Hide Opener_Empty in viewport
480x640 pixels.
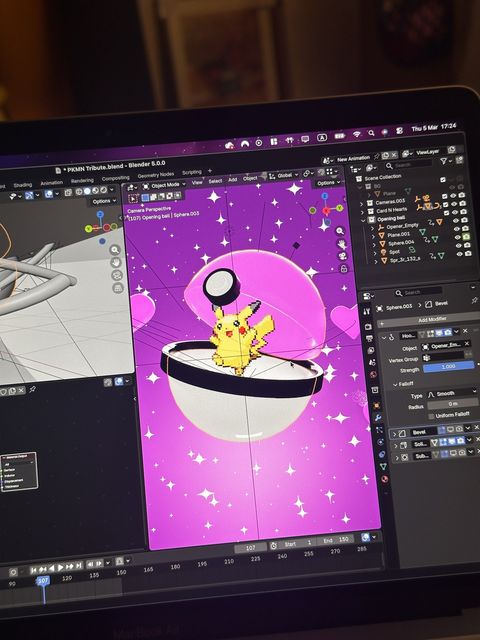coord(456,220)
